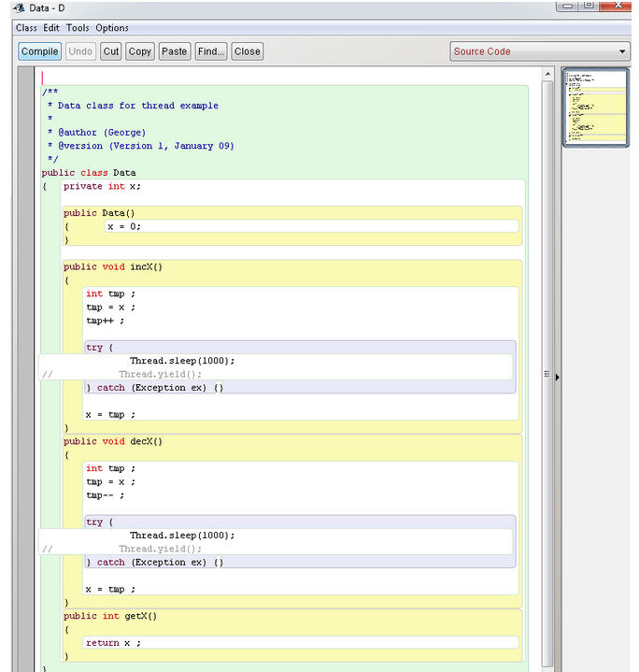
Task: Open the Tools menu
Action: [78, 28]
